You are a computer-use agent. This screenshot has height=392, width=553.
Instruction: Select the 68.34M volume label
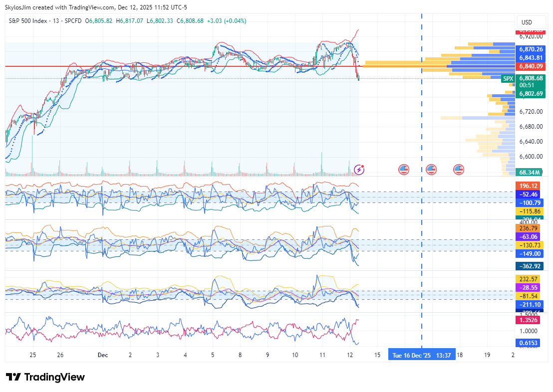[530, 173]
